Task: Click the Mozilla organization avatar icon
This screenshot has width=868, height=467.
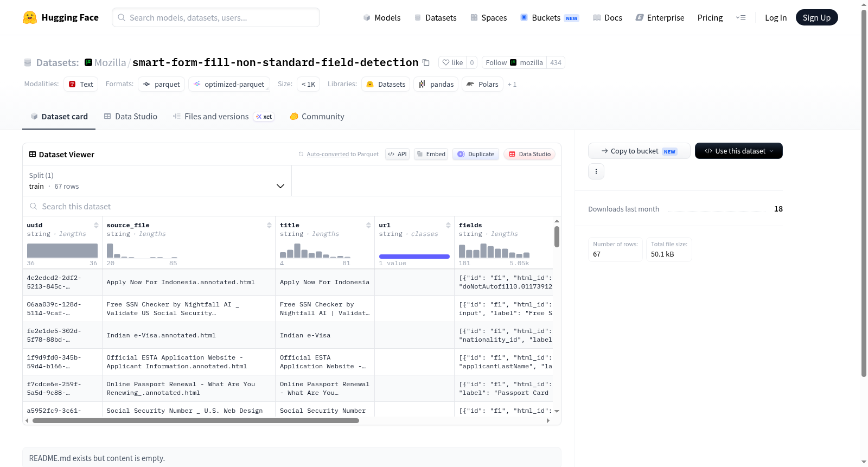Action: [x=88, y=62]
